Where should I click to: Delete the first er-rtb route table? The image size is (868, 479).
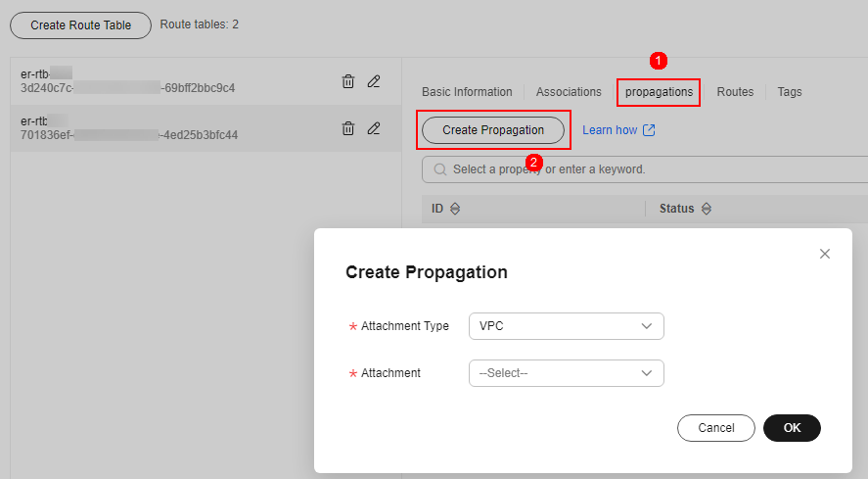coord(347,81)
